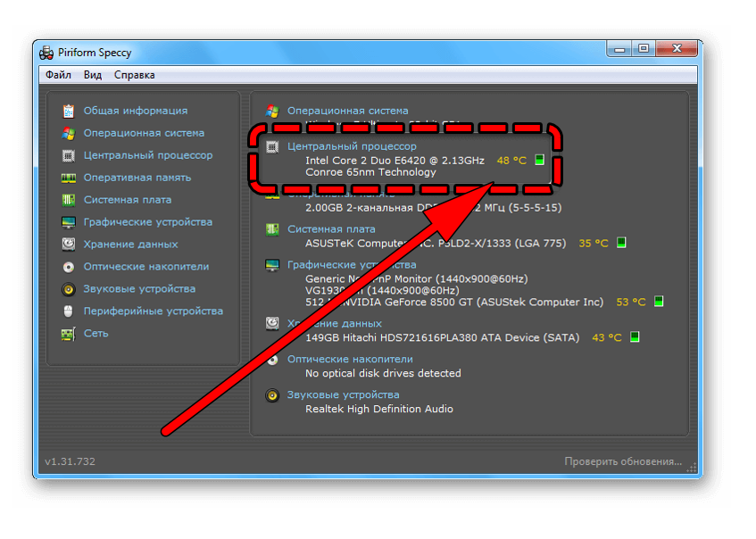The width and height of the screenshot is (756, 539).
Task: Click the Хранение данных disk icon in sidebar
Action: (69, 245)
